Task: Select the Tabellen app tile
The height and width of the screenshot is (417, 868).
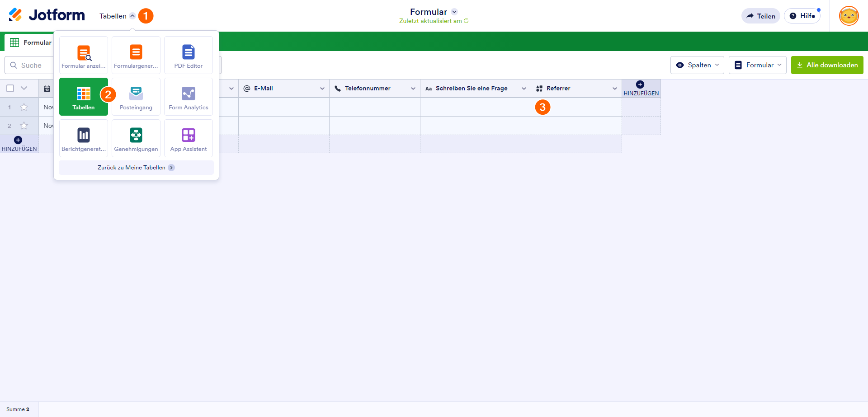Action: [84, 97]
